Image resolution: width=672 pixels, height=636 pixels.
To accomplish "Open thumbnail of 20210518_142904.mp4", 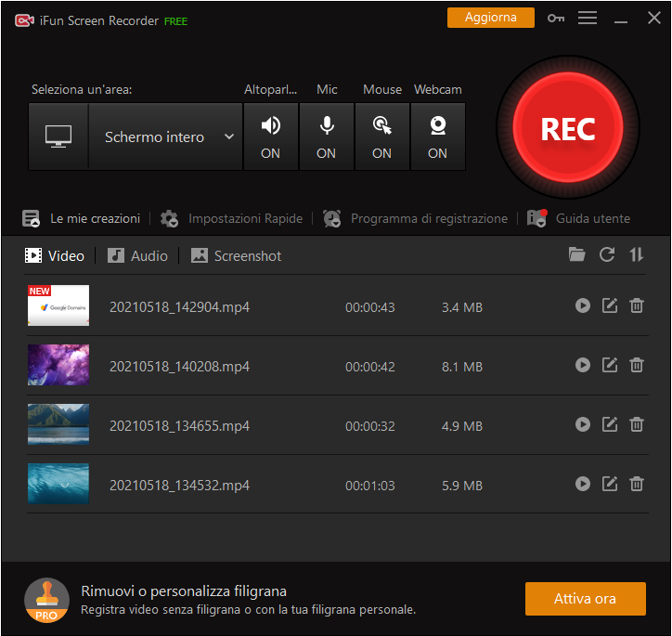I will click(x=58, y=305).
